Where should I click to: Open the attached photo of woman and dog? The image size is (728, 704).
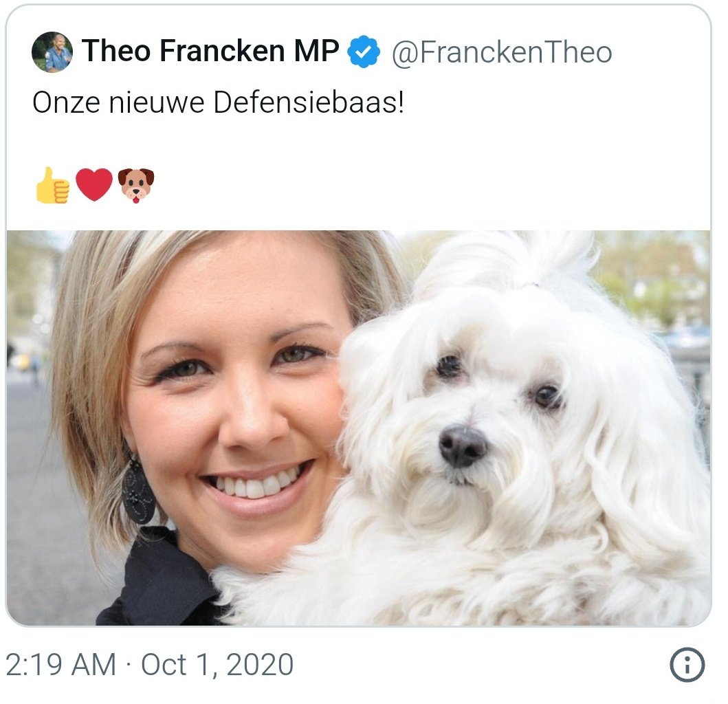(358, 428)
